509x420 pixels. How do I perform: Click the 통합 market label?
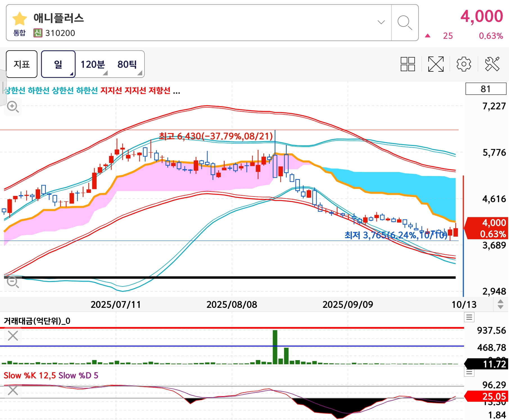pyautogui.click(x=19, y=33)
